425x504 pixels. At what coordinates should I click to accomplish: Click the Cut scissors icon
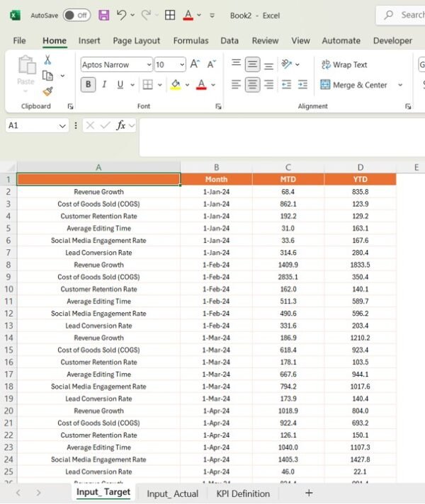[x=47, y=60]
